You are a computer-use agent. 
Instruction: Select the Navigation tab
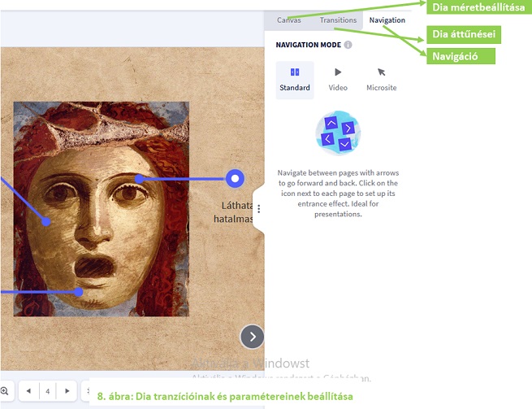click(387, 20)
